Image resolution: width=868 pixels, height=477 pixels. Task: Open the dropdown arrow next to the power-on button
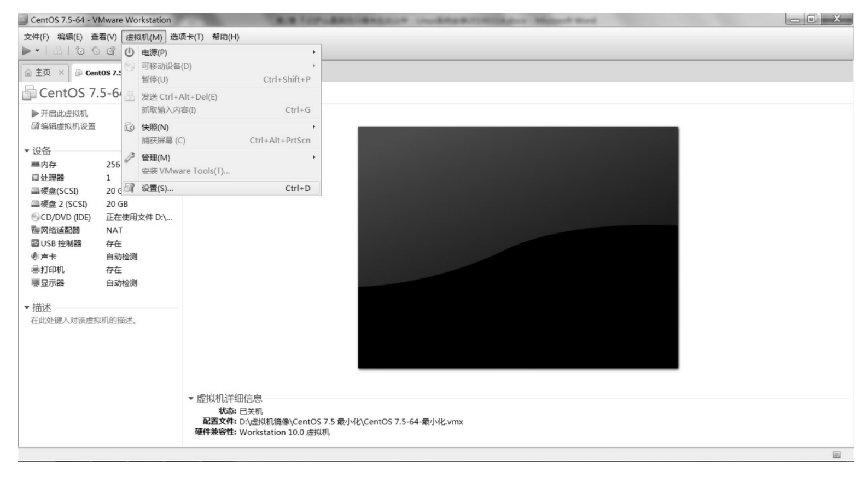38,51
